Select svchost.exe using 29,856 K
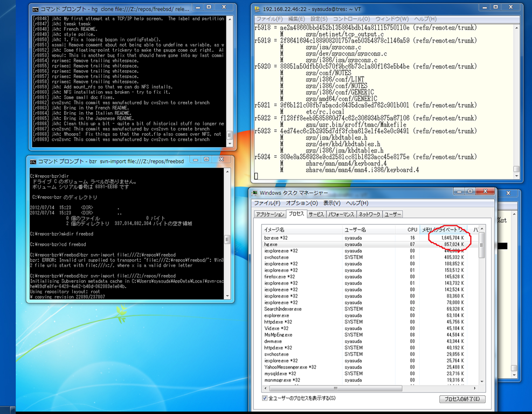 point(370,354)
